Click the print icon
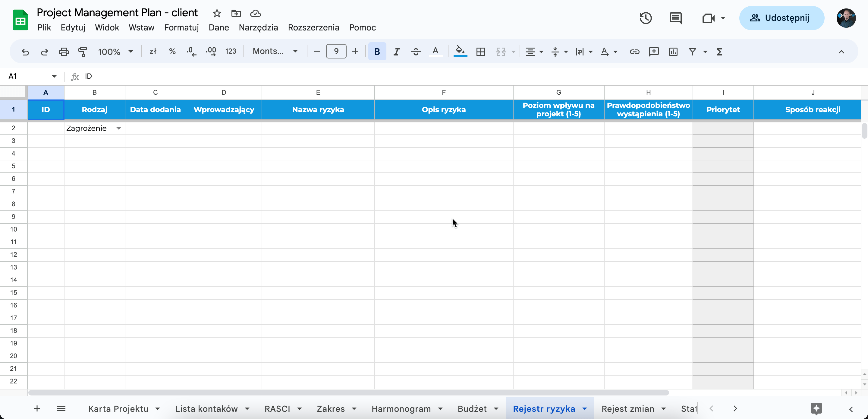The height and width of the screenshot is (419, 868). 64,52
